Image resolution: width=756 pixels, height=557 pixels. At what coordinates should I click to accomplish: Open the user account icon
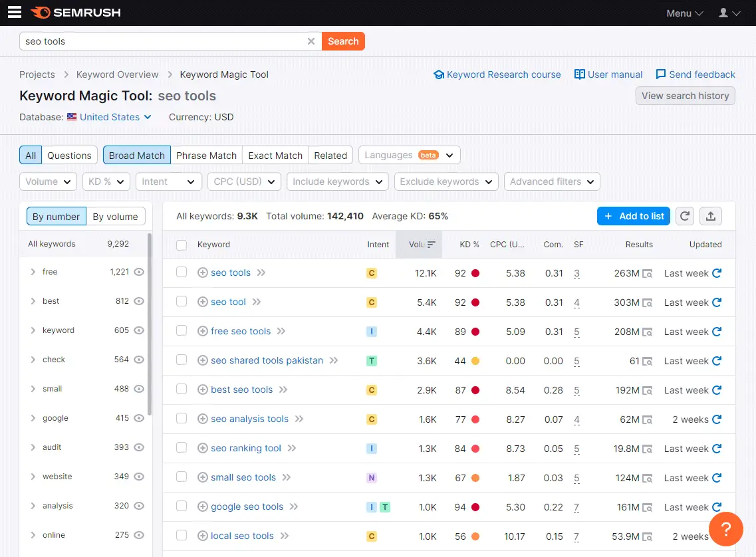tap(729, 13)
